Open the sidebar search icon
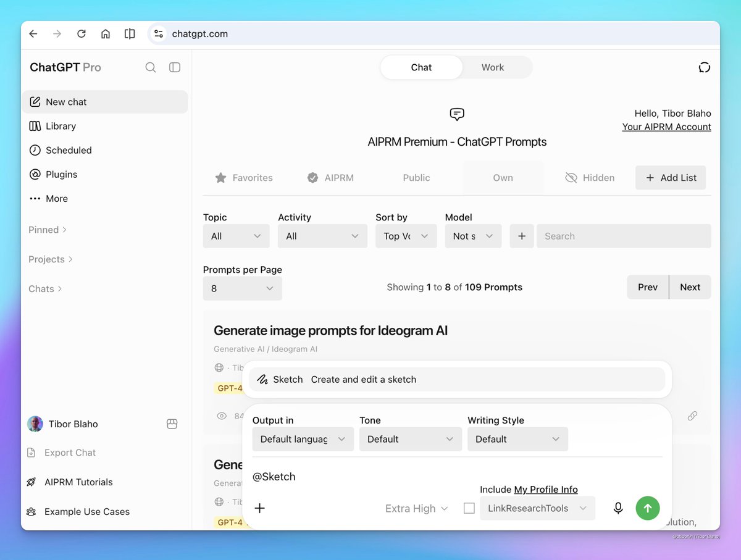Viewport: 741px width, 560px height. (x=151, y=67)
